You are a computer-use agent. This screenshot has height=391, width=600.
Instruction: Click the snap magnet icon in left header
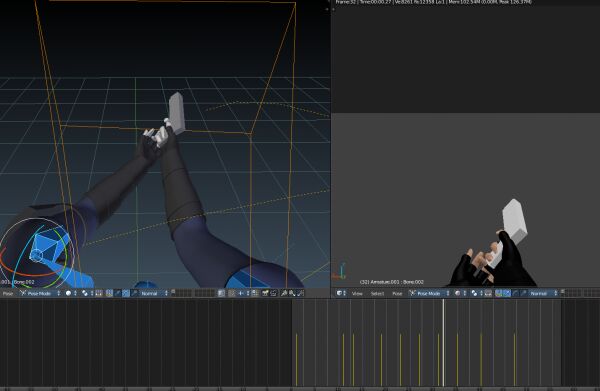click(241, 293)
